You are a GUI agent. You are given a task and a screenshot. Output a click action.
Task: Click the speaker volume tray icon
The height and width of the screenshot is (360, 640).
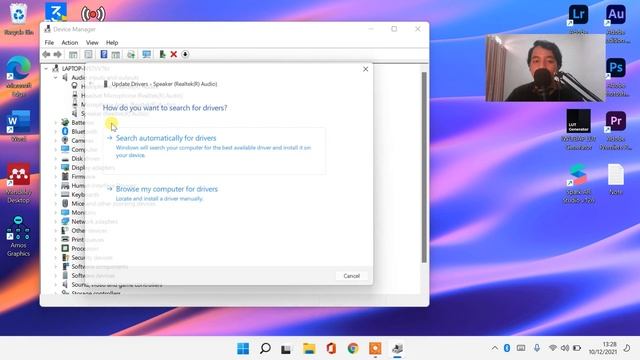(564, 348)
